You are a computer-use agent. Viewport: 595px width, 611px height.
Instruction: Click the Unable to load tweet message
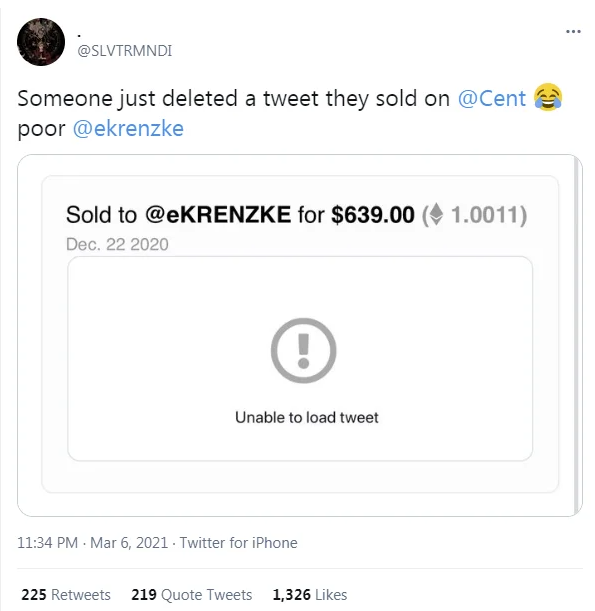(307, 417)
